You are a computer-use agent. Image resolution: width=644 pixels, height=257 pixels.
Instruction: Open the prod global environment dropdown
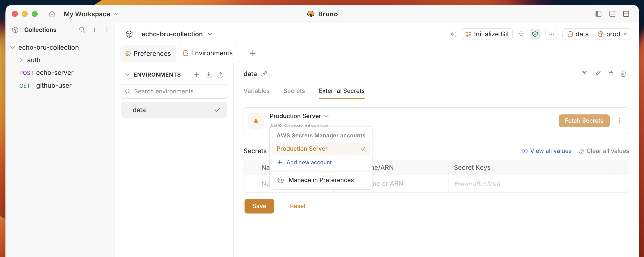click(x=612, y=34)
